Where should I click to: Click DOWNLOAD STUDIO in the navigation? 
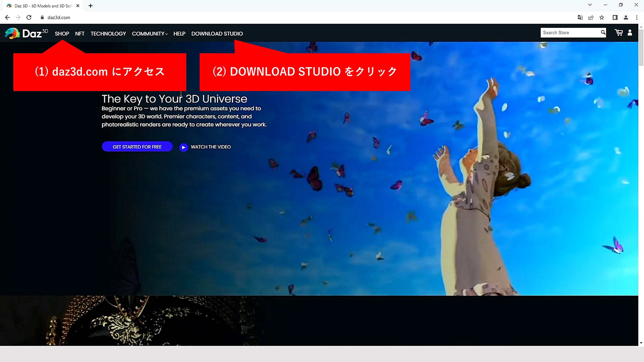point(217,33)
